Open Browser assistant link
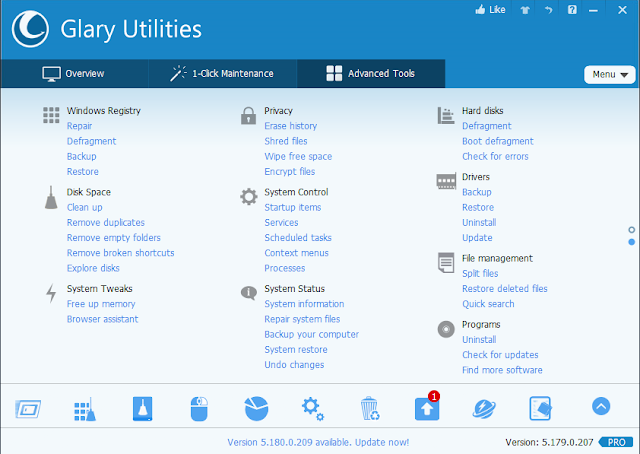640x454 pixels. point(102,319)
